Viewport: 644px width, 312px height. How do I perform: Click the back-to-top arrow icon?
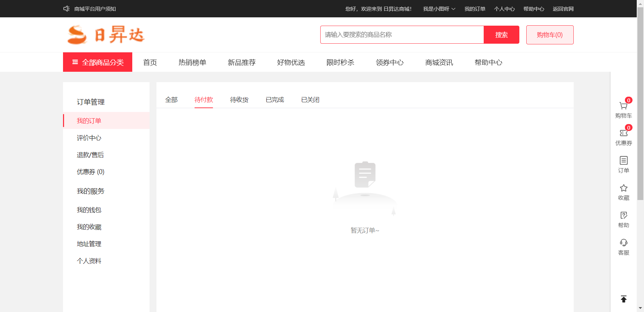click(x=623, y=299)
